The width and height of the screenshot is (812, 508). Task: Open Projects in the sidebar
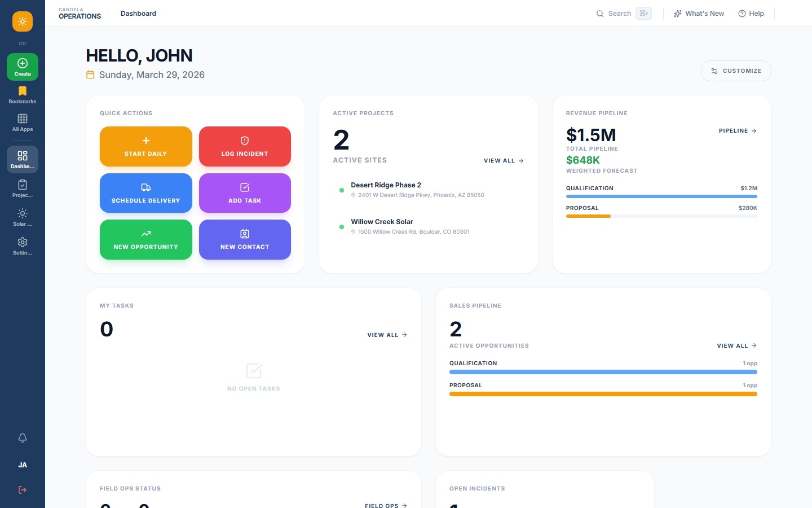[x=23, y=189]
